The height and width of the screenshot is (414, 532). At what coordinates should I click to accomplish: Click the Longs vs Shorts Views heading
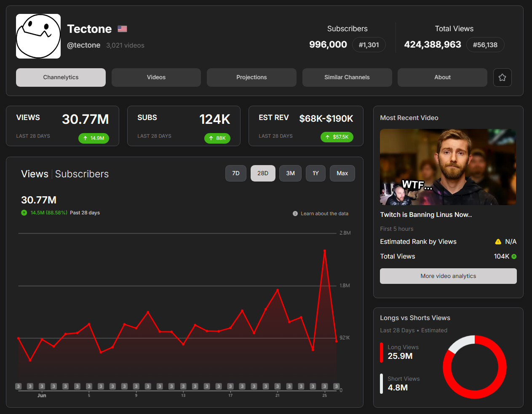pyautogui.click(x=415, y=318)
